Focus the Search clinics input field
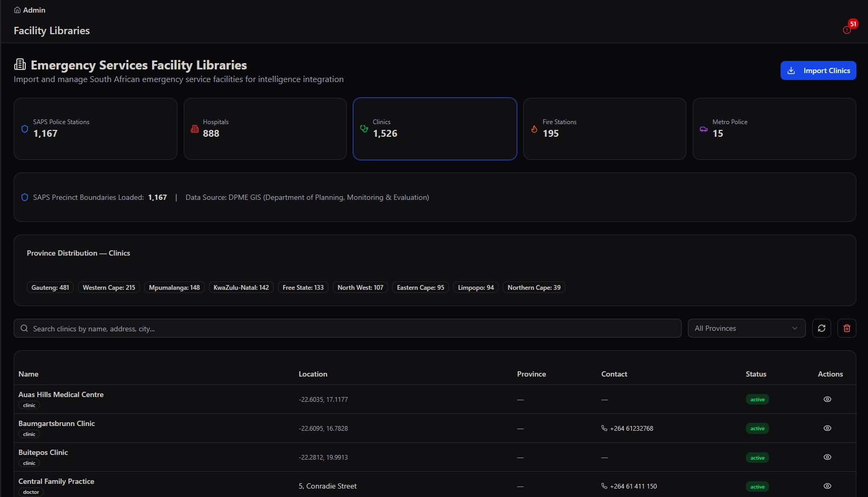This screenshot has width=868, height=497. coord(347,328)
